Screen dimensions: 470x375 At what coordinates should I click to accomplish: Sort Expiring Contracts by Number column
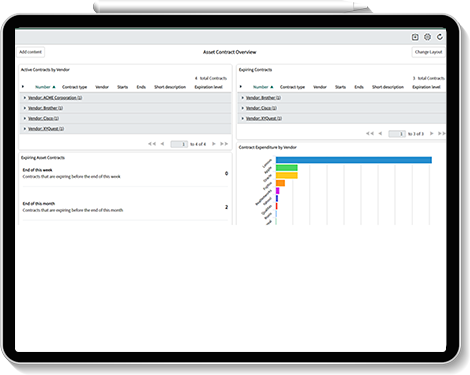[x=261, y=87]
